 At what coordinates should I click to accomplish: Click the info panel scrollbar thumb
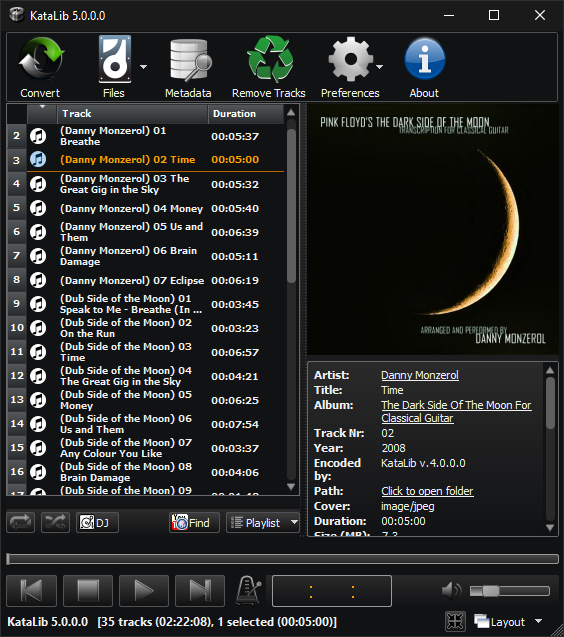[550, 403]
